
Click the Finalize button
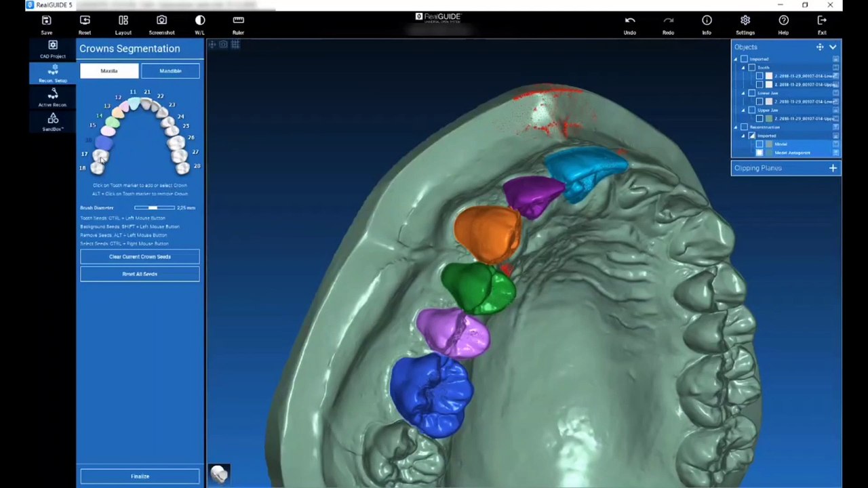pos(140,476)
